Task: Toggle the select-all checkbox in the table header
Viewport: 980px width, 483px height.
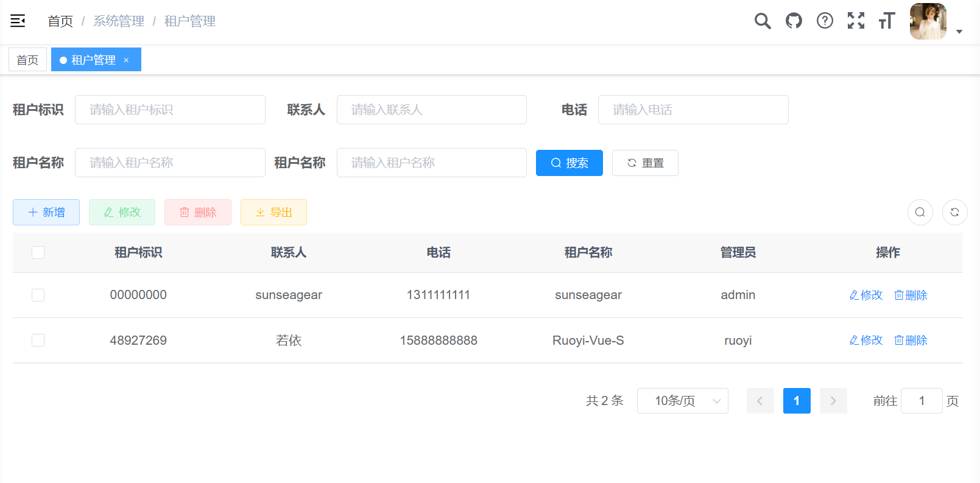Action: click(x=38, y=252)
